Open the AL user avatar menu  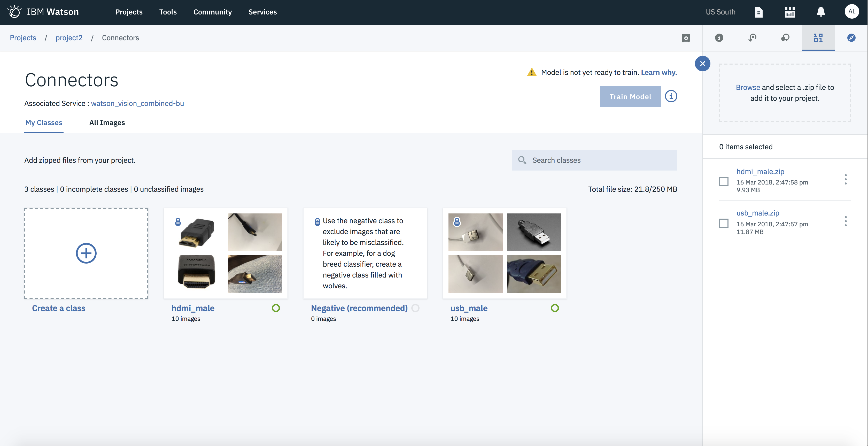[851, 12]
